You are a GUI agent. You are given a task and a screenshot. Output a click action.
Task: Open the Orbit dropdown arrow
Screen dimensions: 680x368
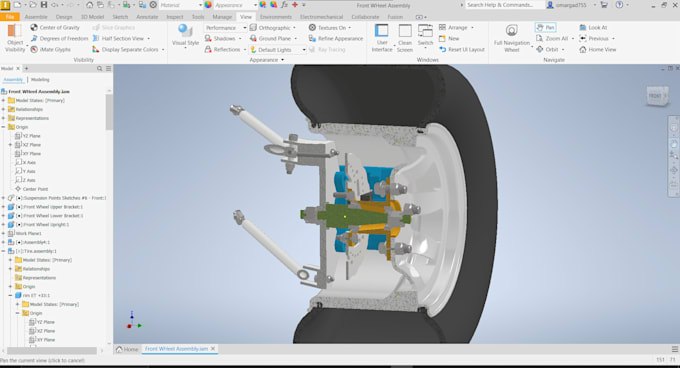click(x=563, y=50)
